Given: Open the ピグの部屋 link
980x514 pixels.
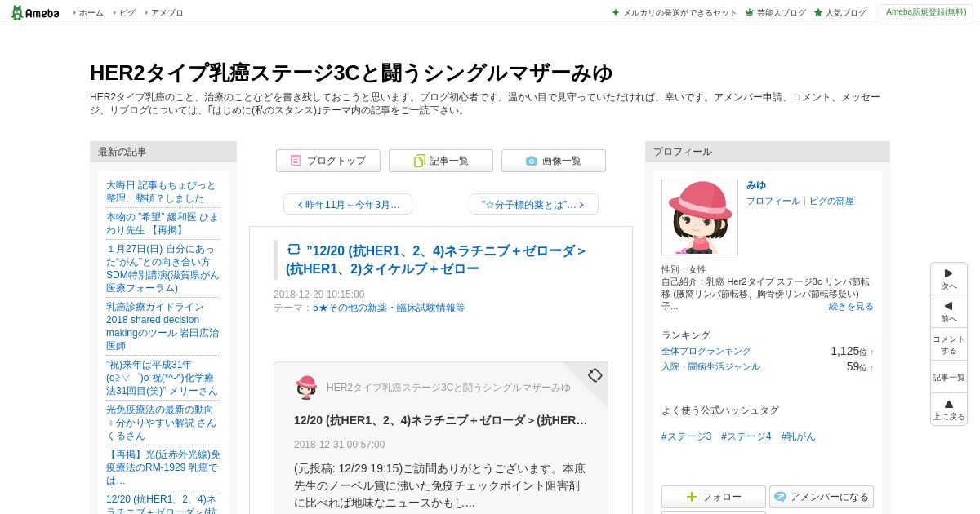Looking at the screenshot, I should [831, 201].
